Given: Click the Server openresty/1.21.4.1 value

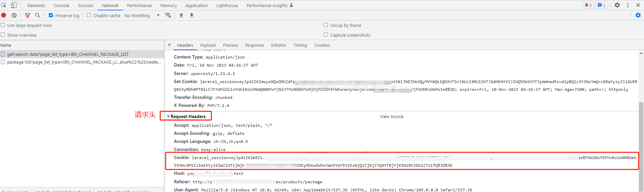Looking at the screenshot, I should 213,74.
